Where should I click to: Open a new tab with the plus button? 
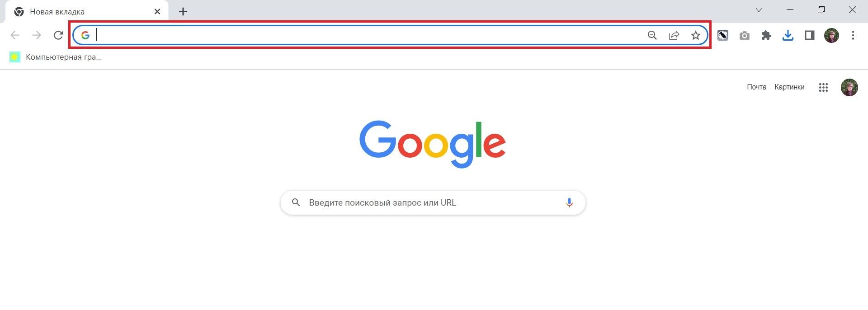coord(183,12)
